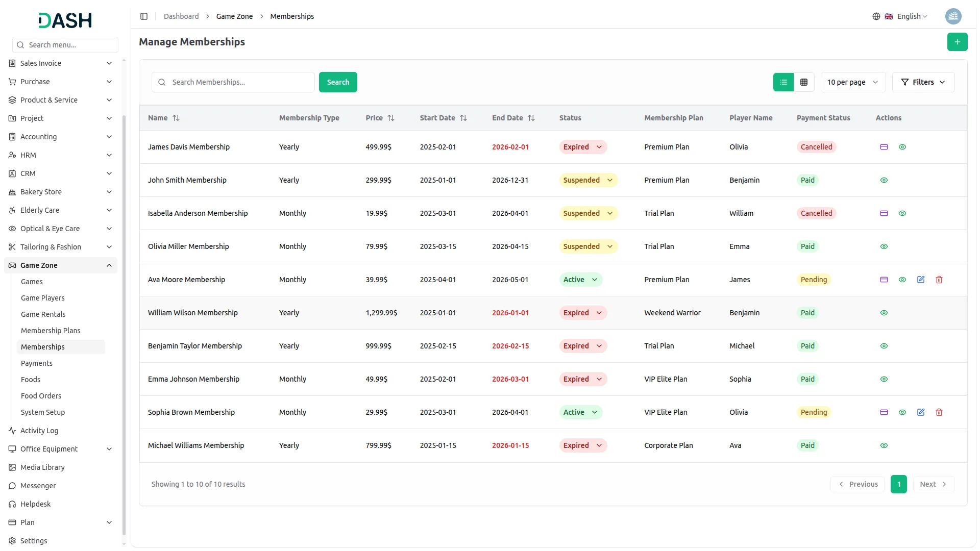Delete Sophia Brown Membership
This screenshot has width=980, height=551.
click(x=939, y=412)
